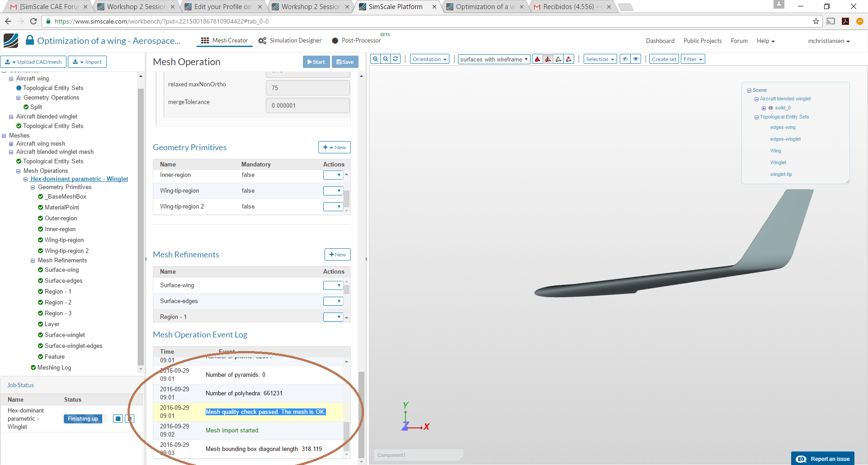Click status icon next to Meshing Log
The width and height of the screenshot is (868, 465).
(33, 368)
